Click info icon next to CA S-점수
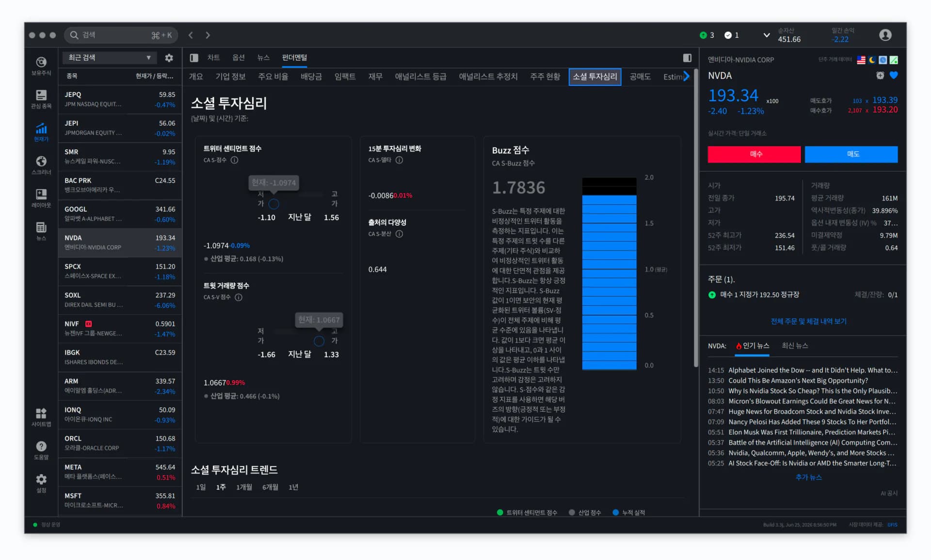 tap(234, 160)
